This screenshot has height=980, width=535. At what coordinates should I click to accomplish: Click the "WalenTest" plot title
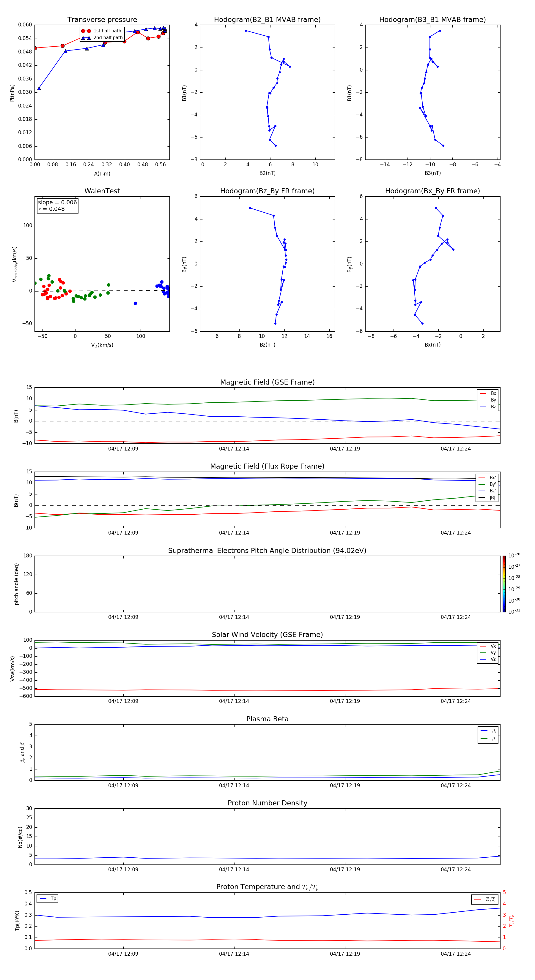point(102,191)
